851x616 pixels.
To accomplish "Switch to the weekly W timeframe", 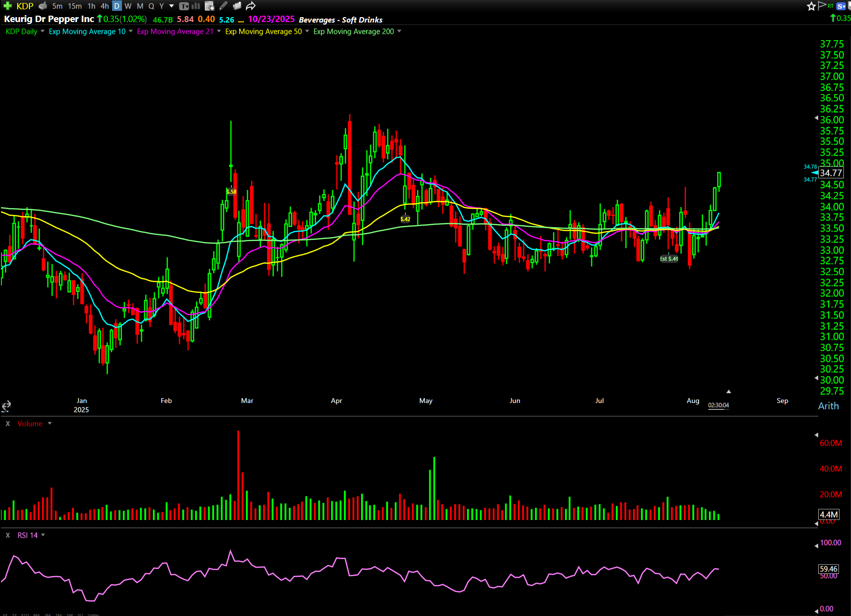I will pyautogui.click(x=128, y=6).
